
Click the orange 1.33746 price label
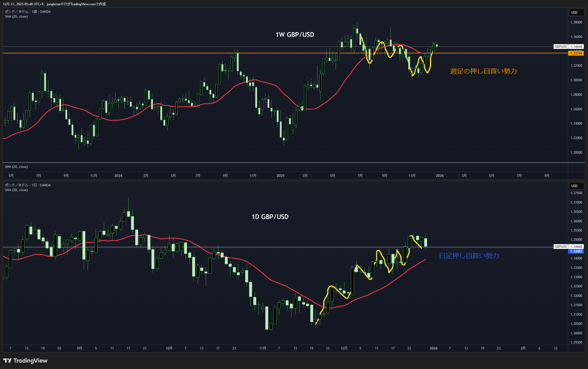pyautogui.click(x=576, y=53)
